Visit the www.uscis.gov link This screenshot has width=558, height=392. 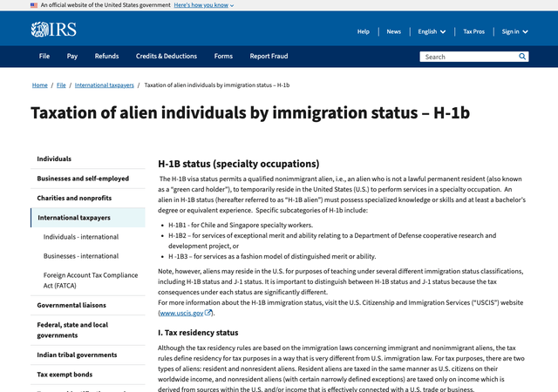[x=181, y=313]
